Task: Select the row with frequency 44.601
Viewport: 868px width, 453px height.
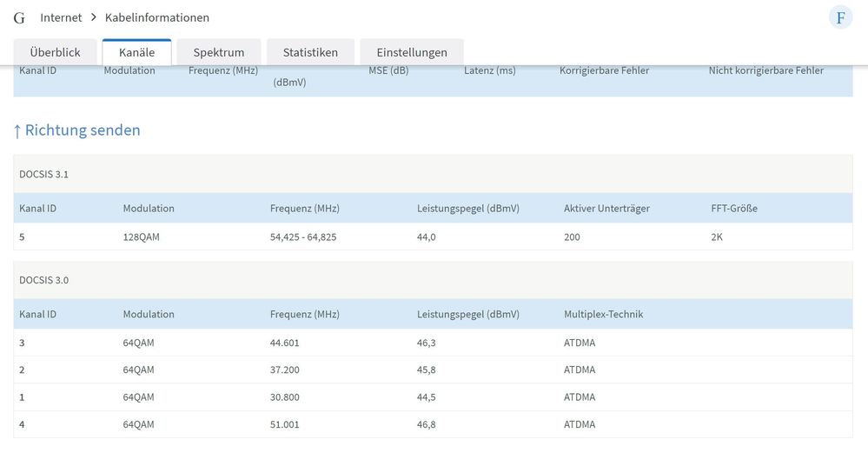Action: click(284, 343)
